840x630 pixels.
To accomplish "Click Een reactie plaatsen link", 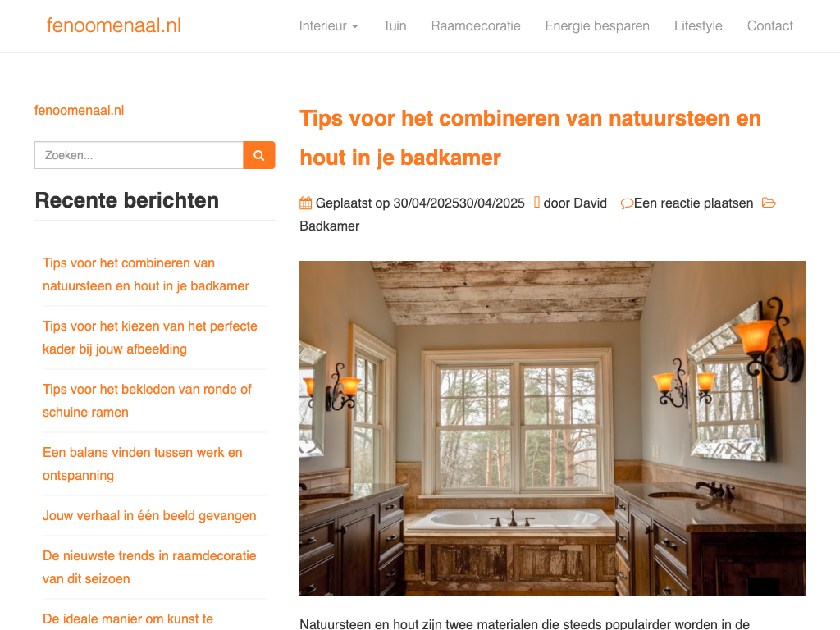I will coord(694,203).
